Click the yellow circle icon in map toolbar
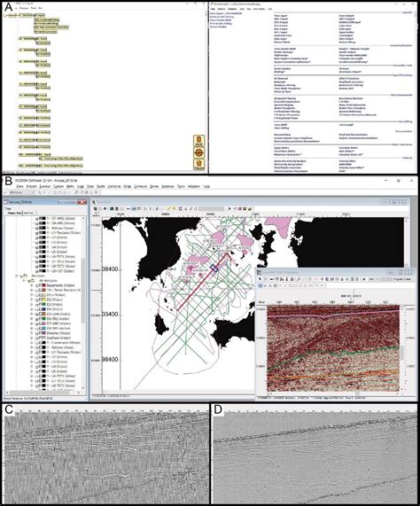Image resolution: width=420 pixels, height=506 pixels. (x=174, y=209)
